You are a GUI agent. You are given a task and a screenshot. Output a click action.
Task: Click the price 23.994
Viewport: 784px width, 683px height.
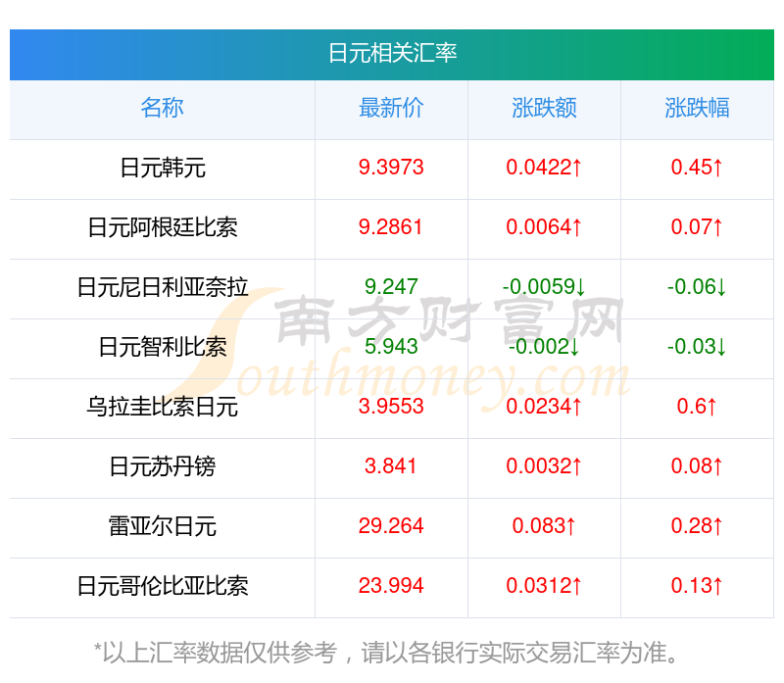391,586
